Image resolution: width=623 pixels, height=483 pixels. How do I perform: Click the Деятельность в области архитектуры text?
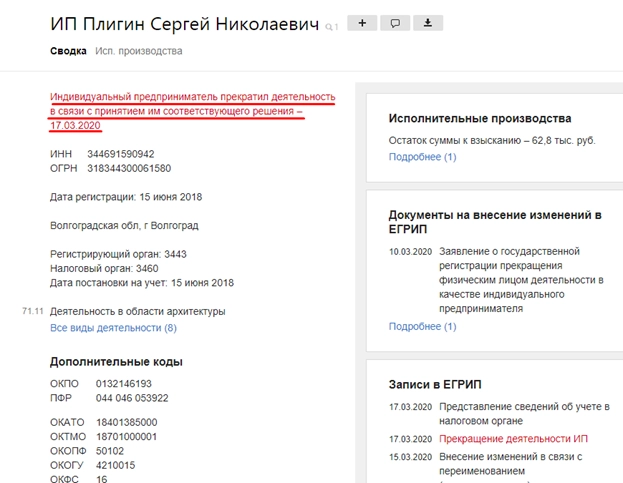137,312
